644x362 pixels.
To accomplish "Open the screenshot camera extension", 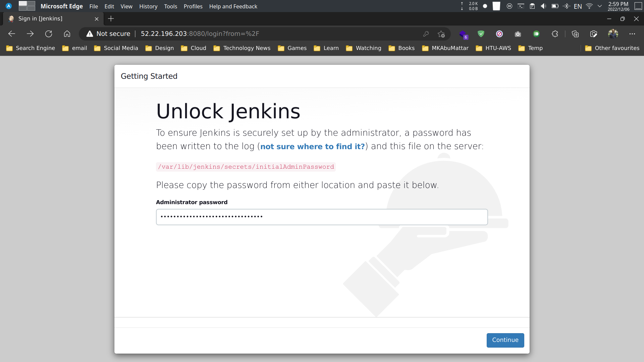I will tap(518, 34).
